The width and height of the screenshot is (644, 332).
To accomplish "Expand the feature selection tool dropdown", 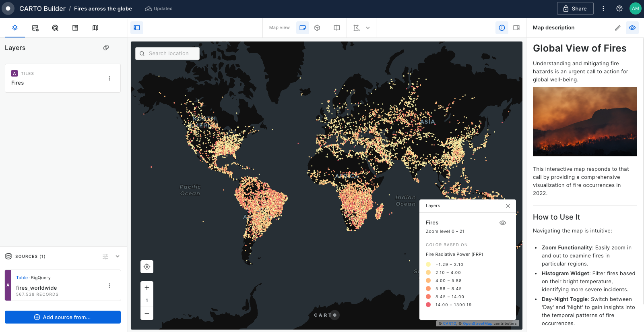I will tap(368, 28).
